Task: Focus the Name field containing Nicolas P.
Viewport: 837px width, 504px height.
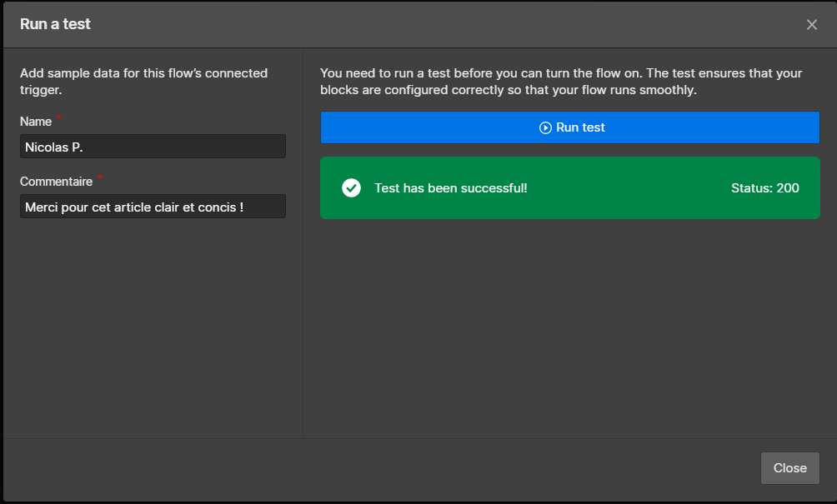Action: tap(153, 147)
